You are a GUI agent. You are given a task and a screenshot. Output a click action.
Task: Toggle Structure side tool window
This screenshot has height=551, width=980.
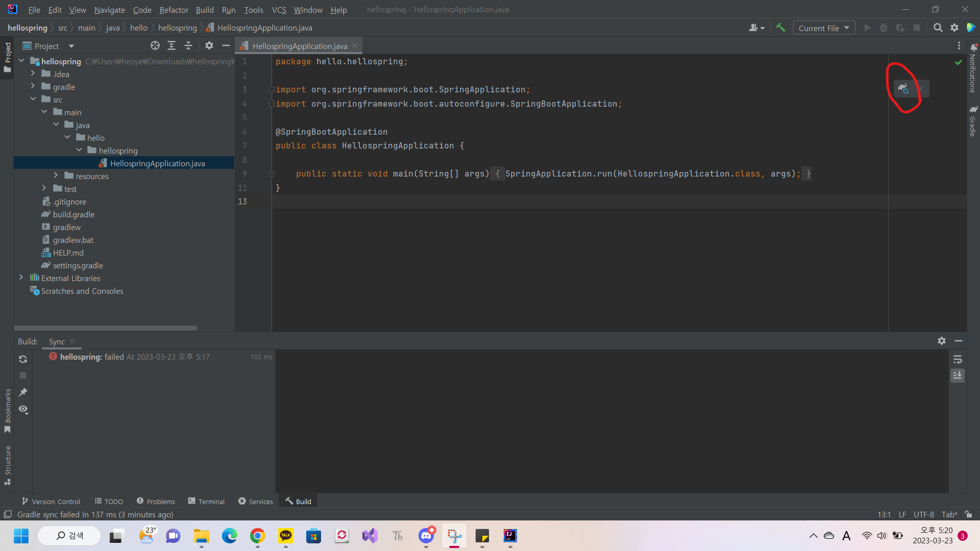pos(8,465)
